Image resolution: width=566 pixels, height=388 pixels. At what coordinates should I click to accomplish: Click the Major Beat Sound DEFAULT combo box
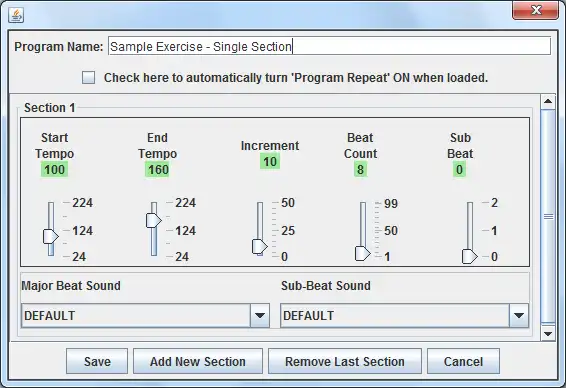(x=145, y=315)
